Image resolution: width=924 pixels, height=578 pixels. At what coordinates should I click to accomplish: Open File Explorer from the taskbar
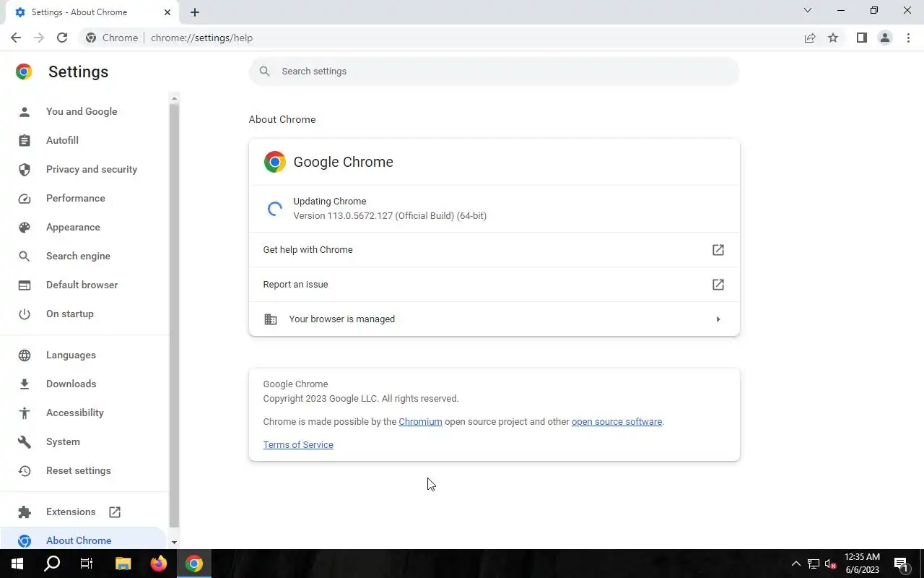pos(123,564)
